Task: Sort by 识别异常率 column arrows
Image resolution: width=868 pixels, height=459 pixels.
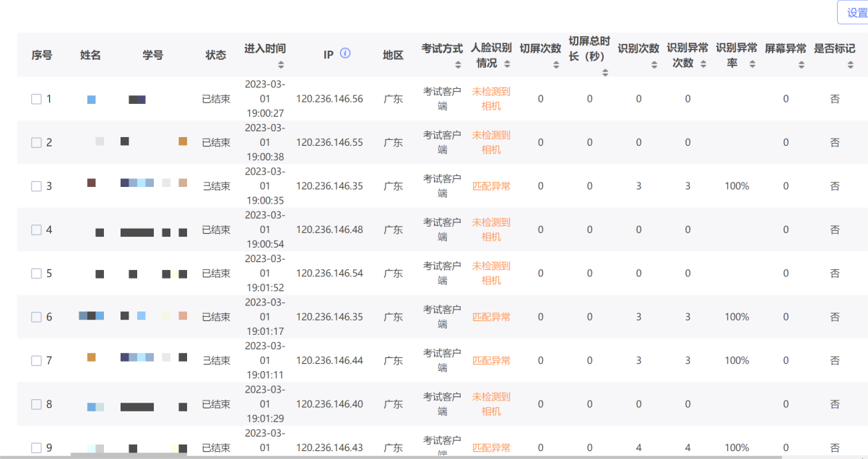Action: [x=752, y=64]
